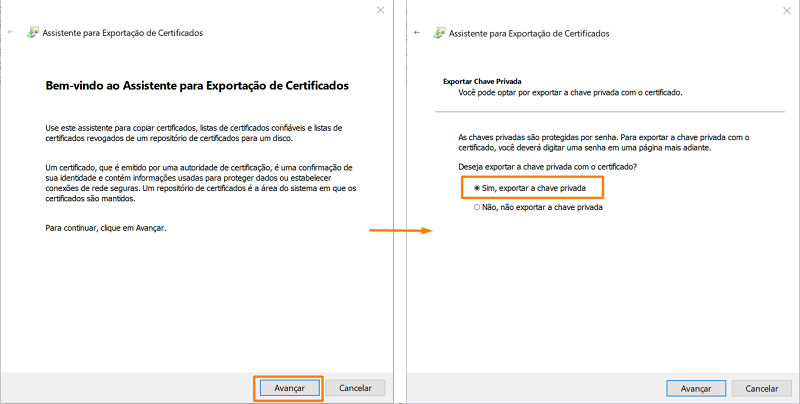Click 'Para continuar, clique em Avançar.' text
800x404 pixels.
(106, 228)
